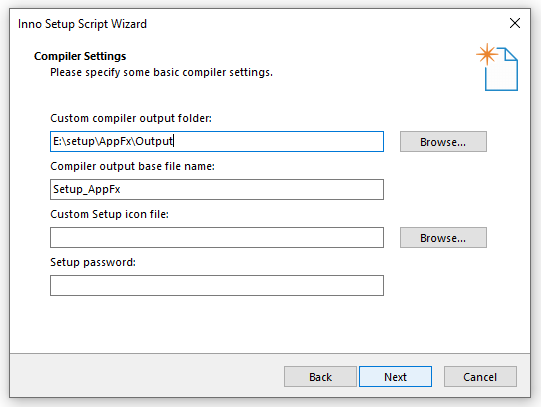Click the 'Custom compiler output folder:' label
This screenshot has width=541, height=407.
point(131,118)
